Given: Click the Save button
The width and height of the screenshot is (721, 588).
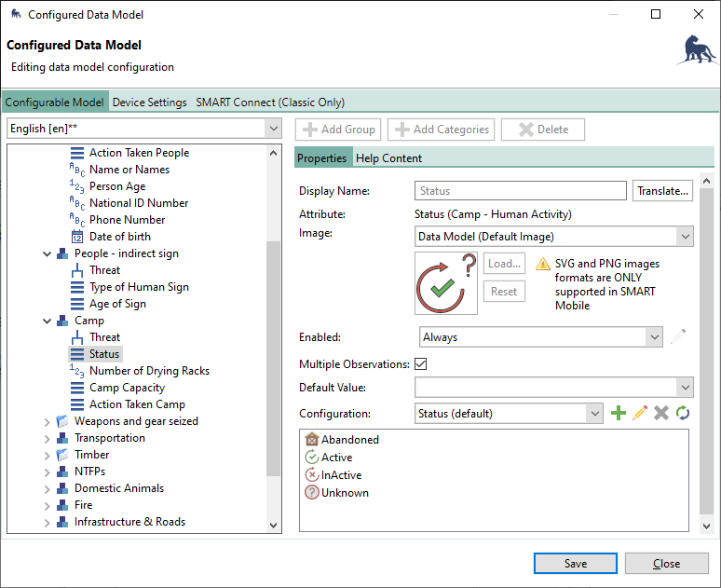Looking at the screenshot, I should [x=575, y=564].
